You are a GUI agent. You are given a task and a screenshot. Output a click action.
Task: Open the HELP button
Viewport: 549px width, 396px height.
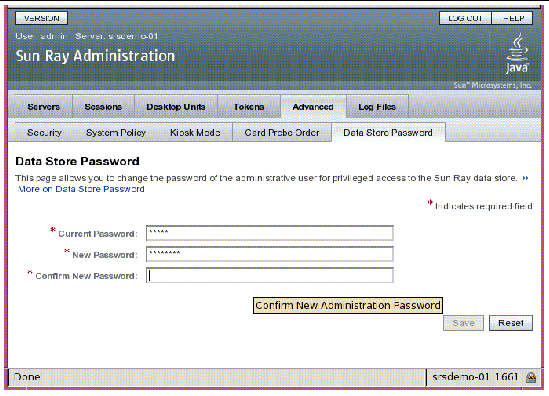[512, 18]
